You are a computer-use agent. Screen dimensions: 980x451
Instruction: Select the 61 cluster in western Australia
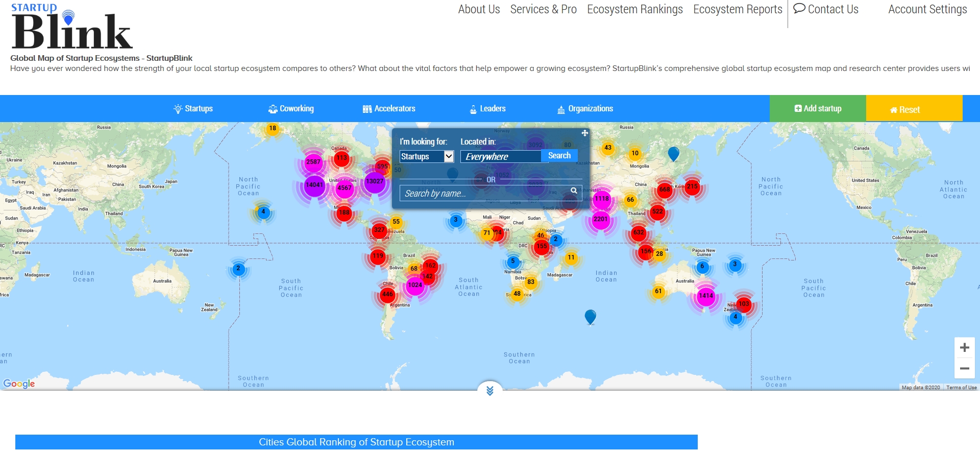pyautogui.click(x=658, y=291)
